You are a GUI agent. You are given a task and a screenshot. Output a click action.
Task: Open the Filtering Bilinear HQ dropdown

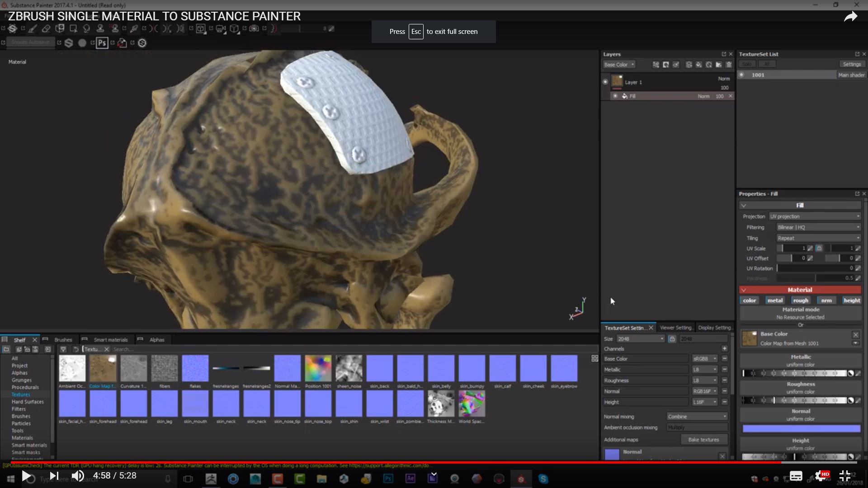[x=819, y=227]
